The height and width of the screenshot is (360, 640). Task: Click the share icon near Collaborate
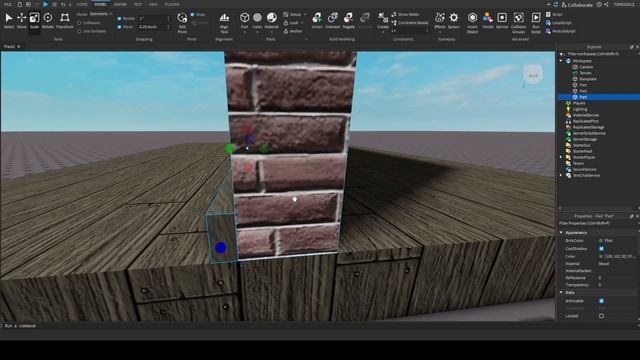tap(606, 4)
